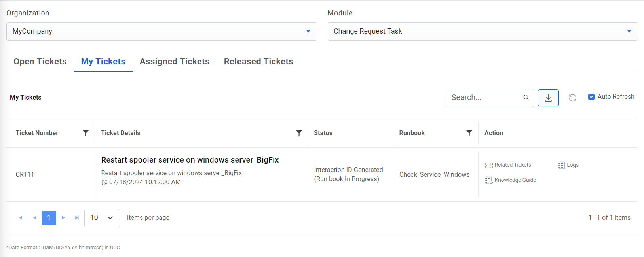Screen dimensions: 644x257
Task: Open the Ticket Number column filter
Action: click(x=85, y=133)
